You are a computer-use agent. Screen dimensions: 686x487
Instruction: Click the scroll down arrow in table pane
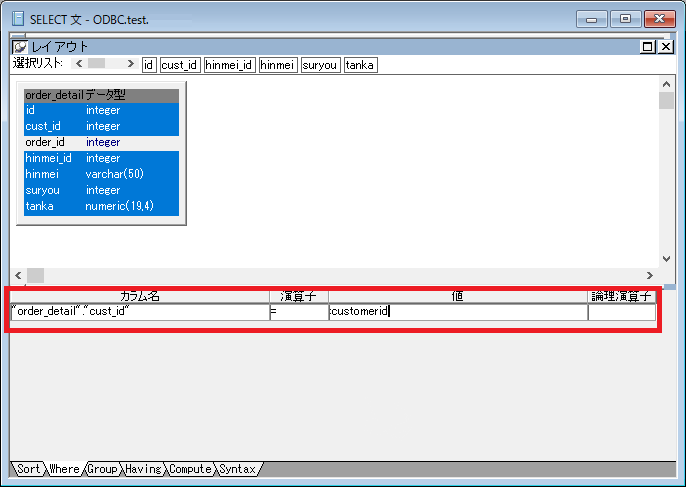pyautogui.click(x=667, y=258)
